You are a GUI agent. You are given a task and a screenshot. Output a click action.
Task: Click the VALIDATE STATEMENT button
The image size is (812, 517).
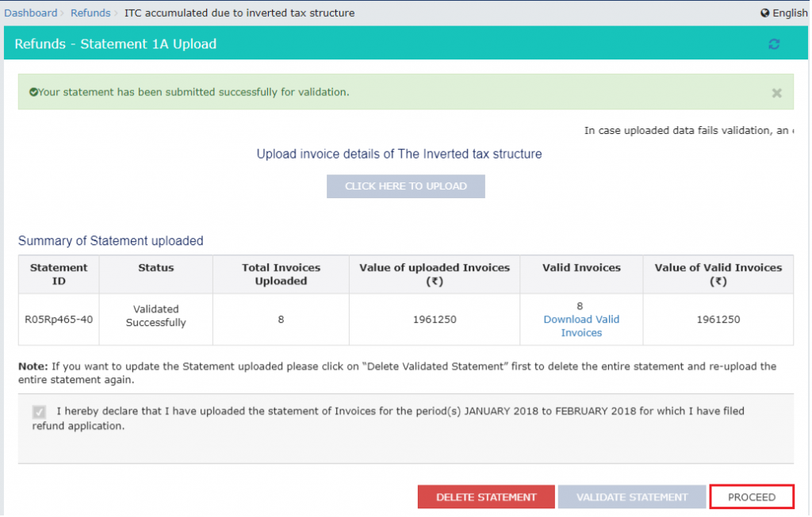pyautogui.click(x=632, y=496)
